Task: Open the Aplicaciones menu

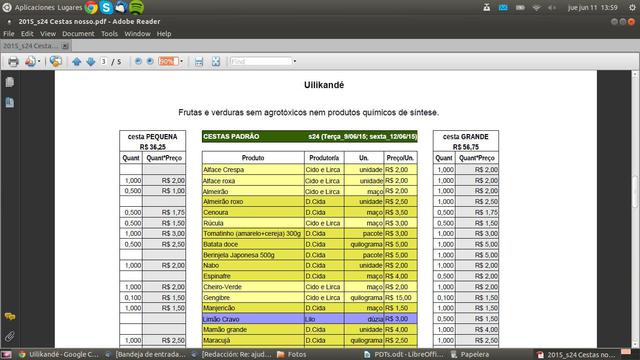Action: click(x=35, y=7)
